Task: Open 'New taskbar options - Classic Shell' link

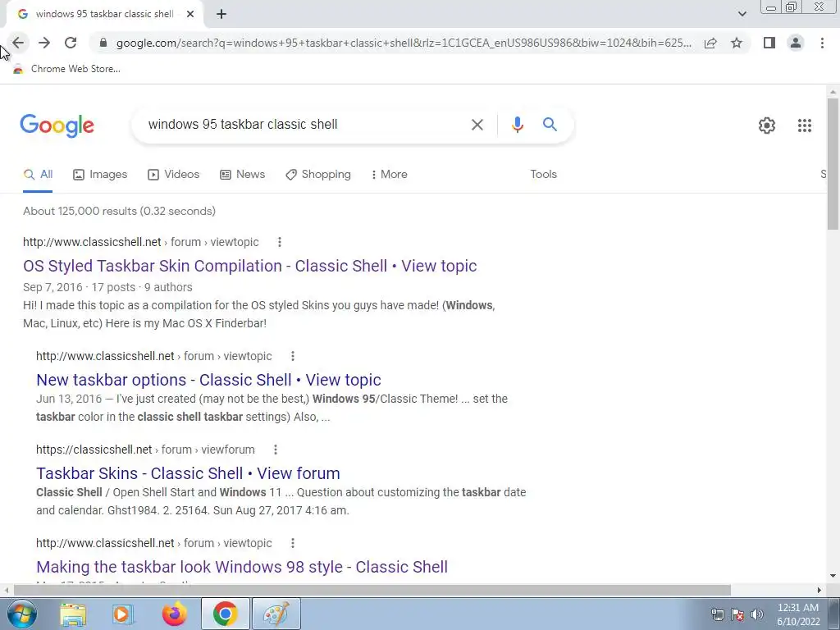Action: coord(208,380)
